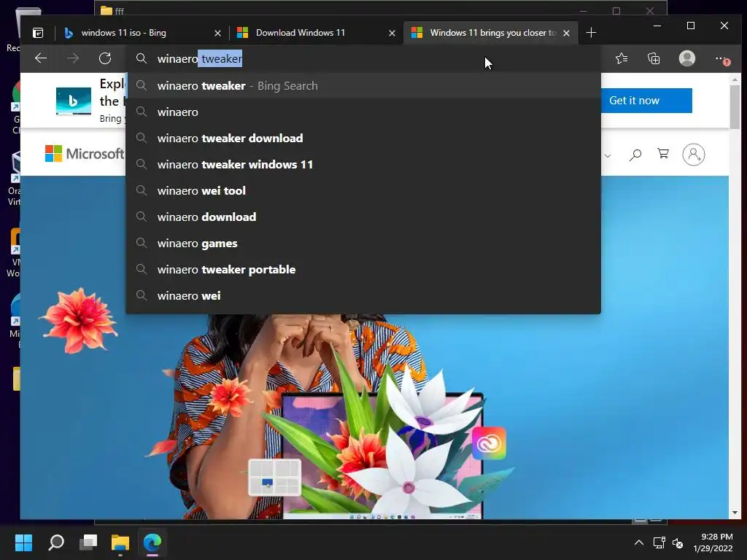
Task: Click the Microsoft Edge taskbar icon
Action: point(152,542)
